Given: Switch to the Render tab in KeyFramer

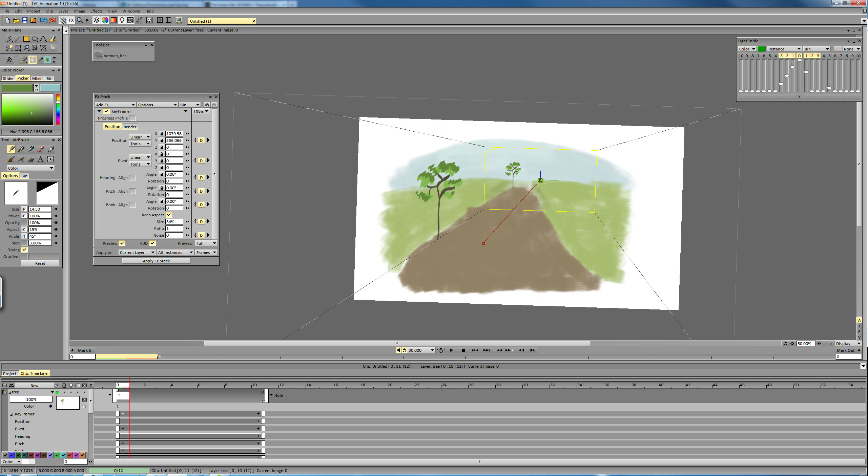Looking at the screenshot, I should 130,127.
